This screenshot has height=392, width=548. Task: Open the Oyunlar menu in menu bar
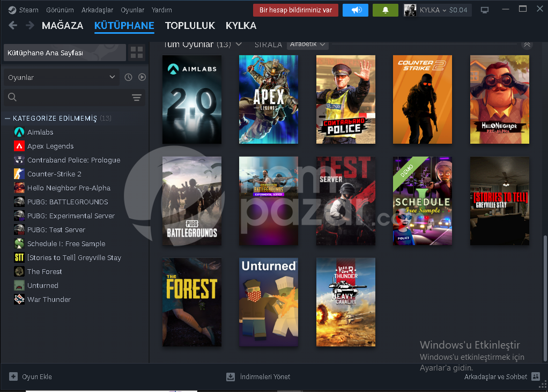coord(132,10)
